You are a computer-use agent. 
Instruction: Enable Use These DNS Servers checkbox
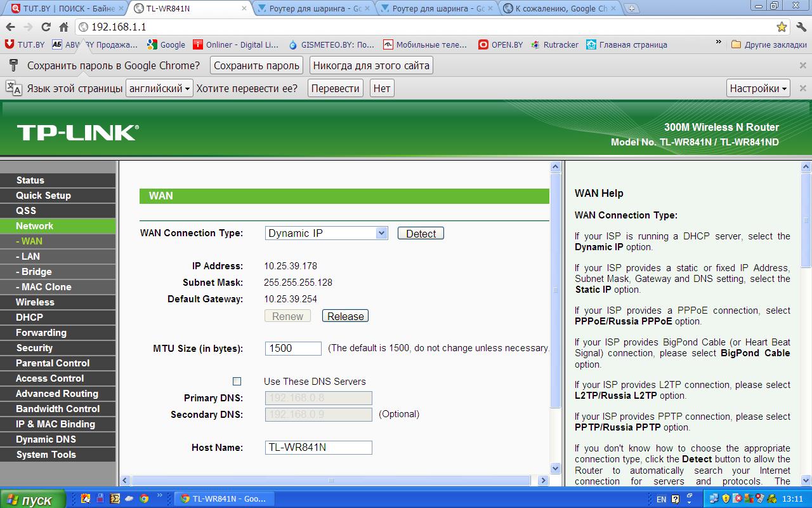pos(237,382)
